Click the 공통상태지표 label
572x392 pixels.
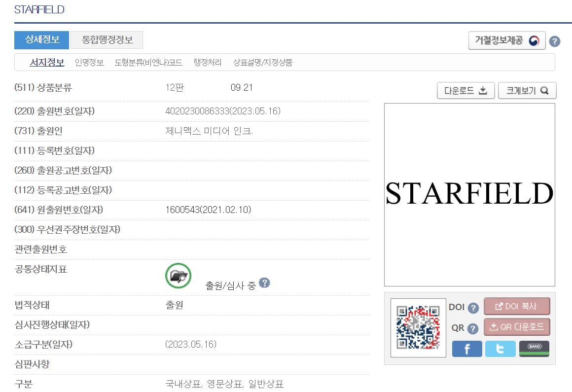pyautogui.click(x=41, y=269)
